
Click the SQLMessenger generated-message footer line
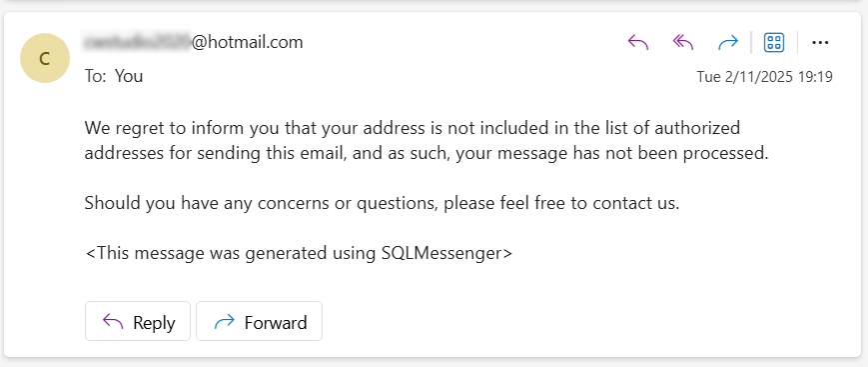click(x=299, y=253)
